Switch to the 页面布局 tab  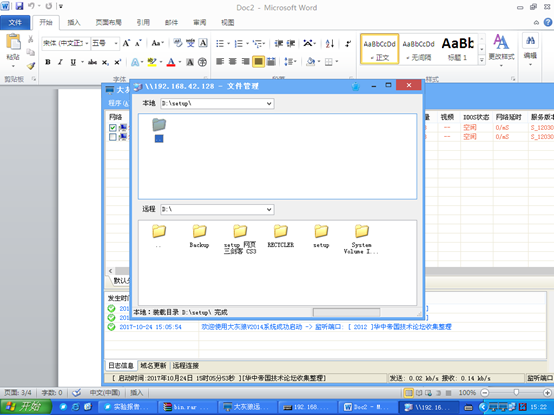(x=108, y=22)
